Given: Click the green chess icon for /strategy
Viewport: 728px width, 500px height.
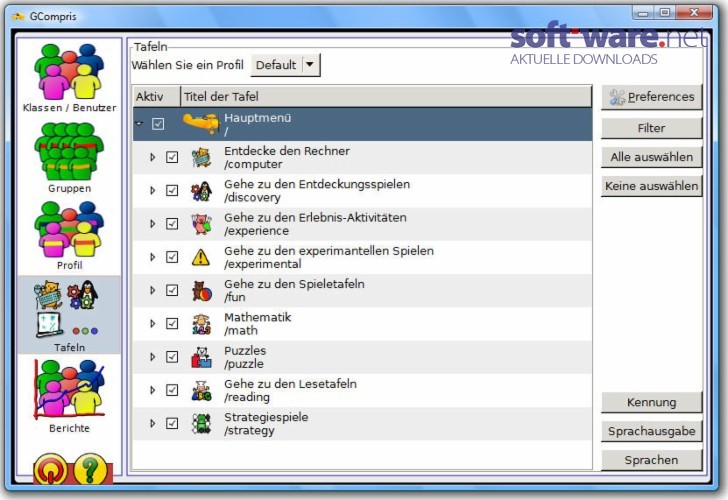Looking at the screenshot, I should [202, 424].
